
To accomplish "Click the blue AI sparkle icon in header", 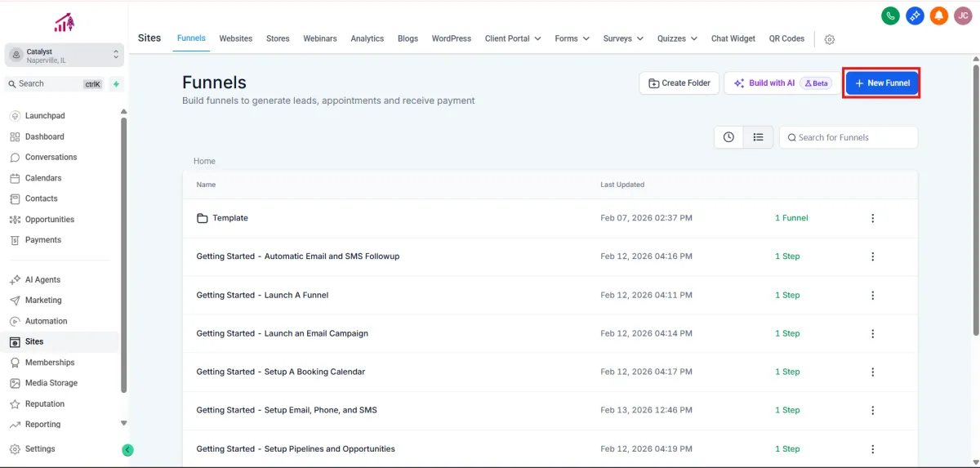I will tap(915, 16).
